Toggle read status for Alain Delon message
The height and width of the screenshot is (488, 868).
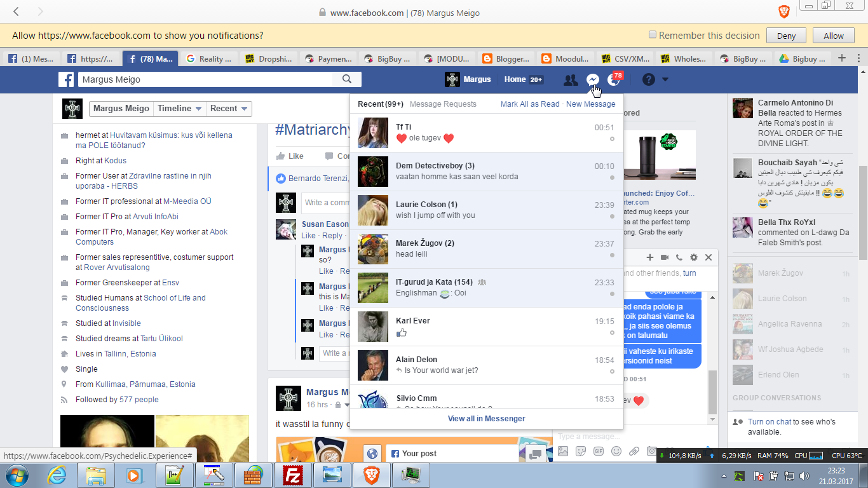click(612, 371)
